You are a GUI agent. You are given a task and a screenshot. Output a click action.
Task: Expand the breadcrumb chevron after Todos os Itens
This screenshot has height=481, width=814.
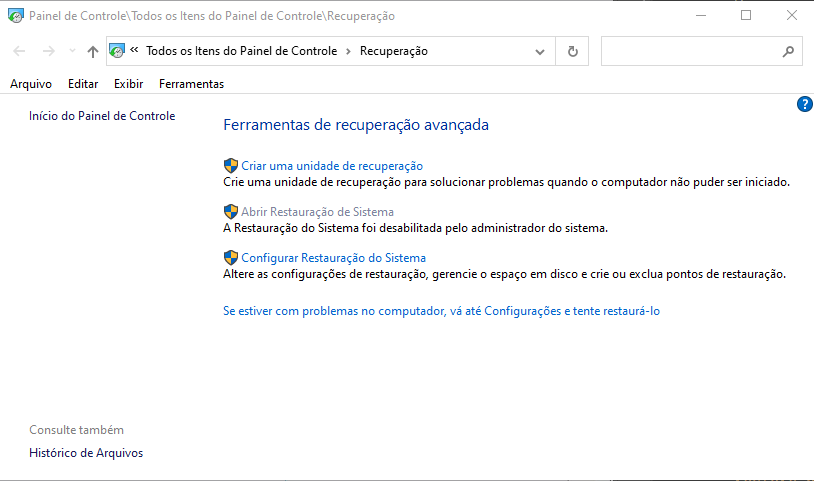[348, 51]
